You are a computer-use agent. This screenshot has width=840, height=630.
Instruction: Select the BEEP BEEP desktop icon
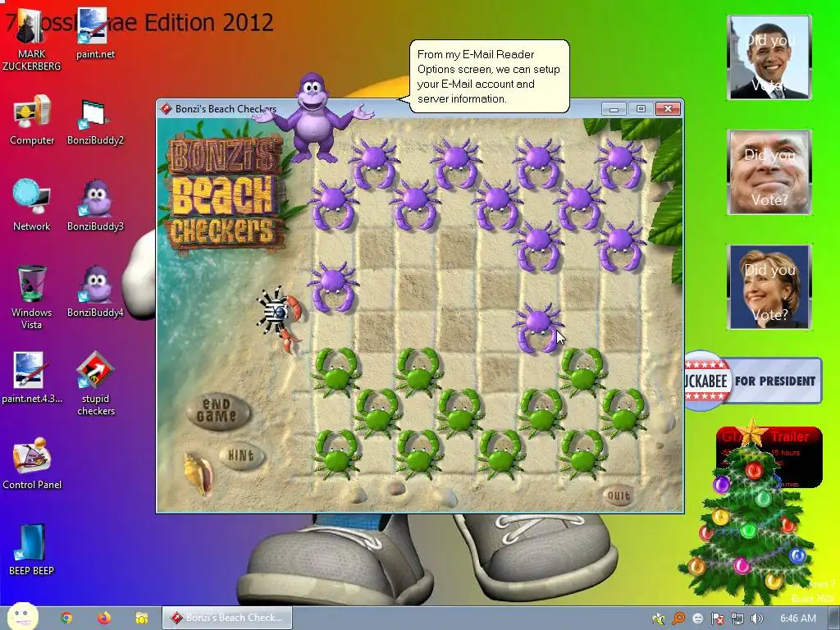pyautogui.click(x=32, y=550)
